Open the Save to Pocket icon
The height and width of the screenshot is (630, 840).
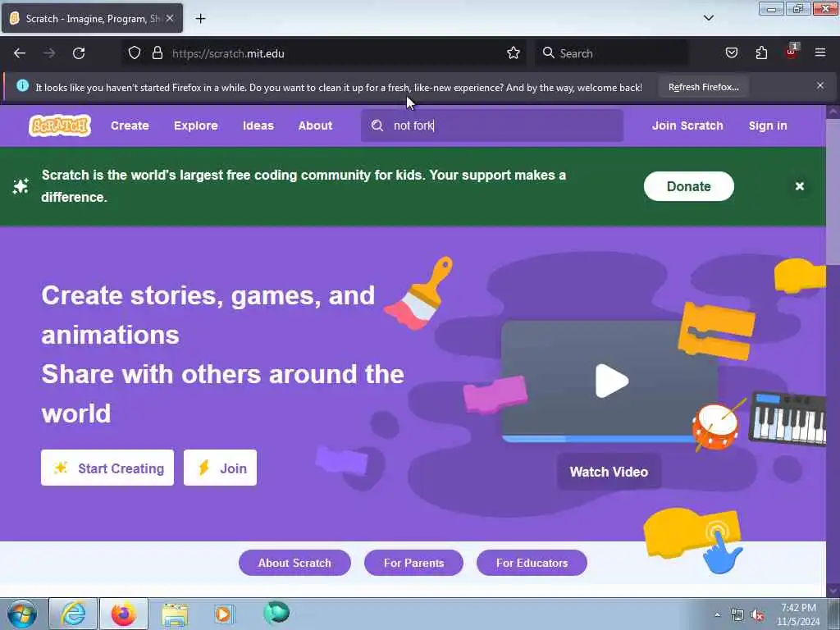pyautogui.click(x=732, y=53)
